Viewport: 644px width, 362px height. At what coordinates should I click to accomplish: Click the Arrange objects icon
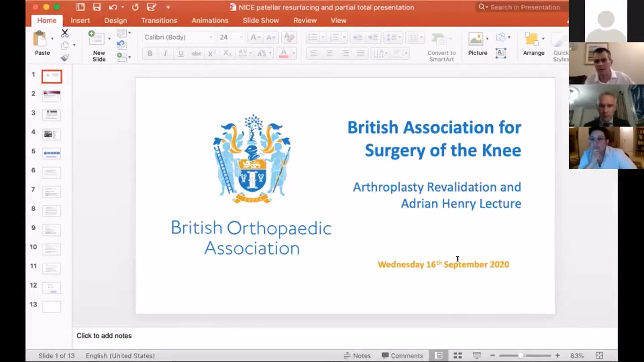pos(531,39)
